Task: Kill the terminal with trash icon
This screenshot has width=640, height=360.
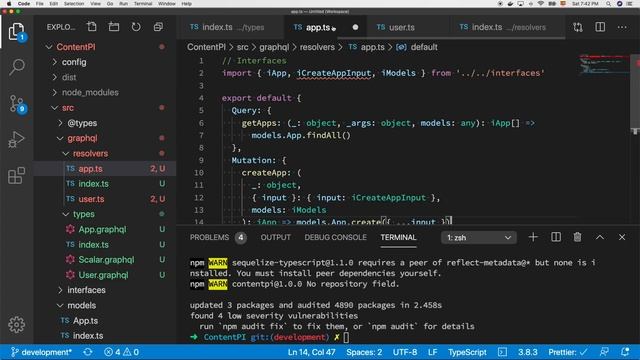Action: [x=577, y=237]
